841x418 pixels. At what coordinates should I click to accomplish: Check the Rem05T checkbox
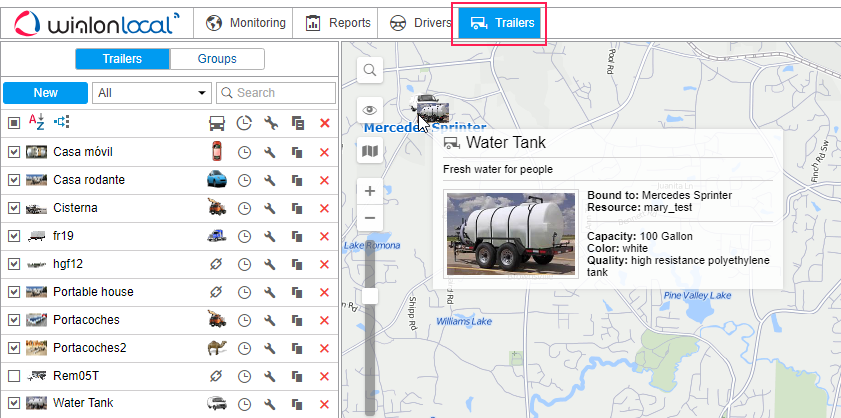[14, 376]
